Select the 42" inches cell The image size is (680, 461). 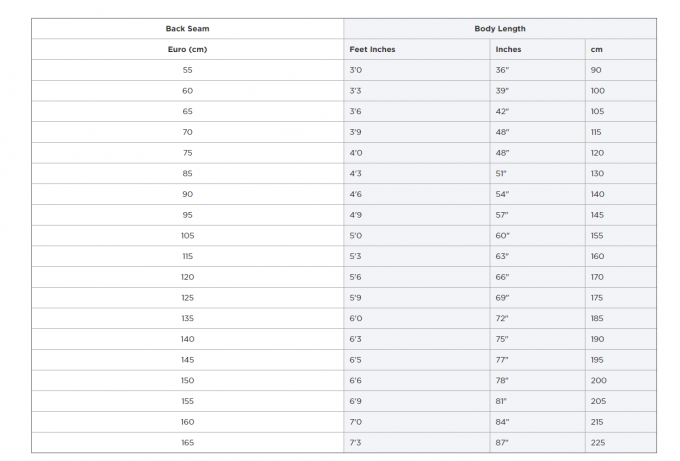pyautogui.click(x=537, y=111)
